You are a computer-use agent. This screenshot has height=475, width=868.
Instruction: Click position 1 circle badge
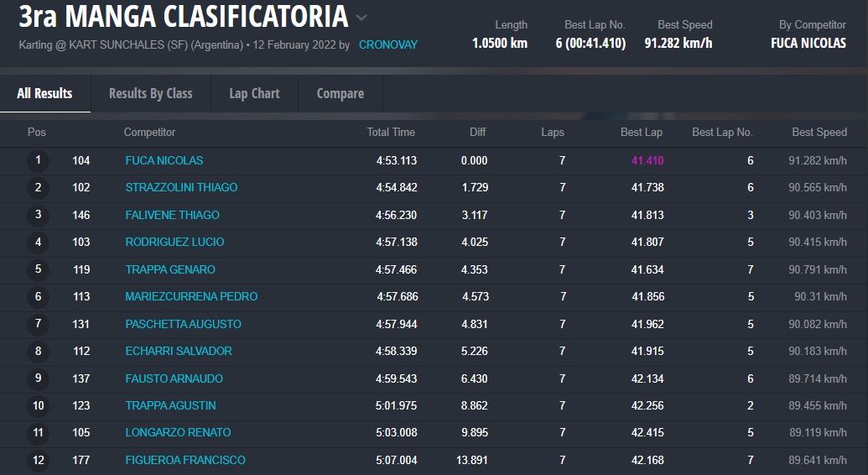[38, 160]
